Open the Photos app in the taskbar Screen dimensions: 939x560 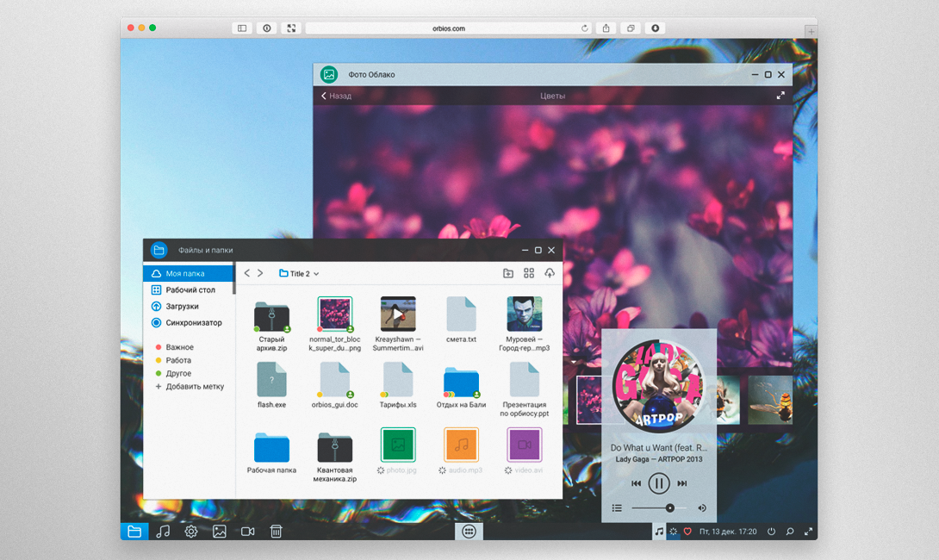(219, 532)
